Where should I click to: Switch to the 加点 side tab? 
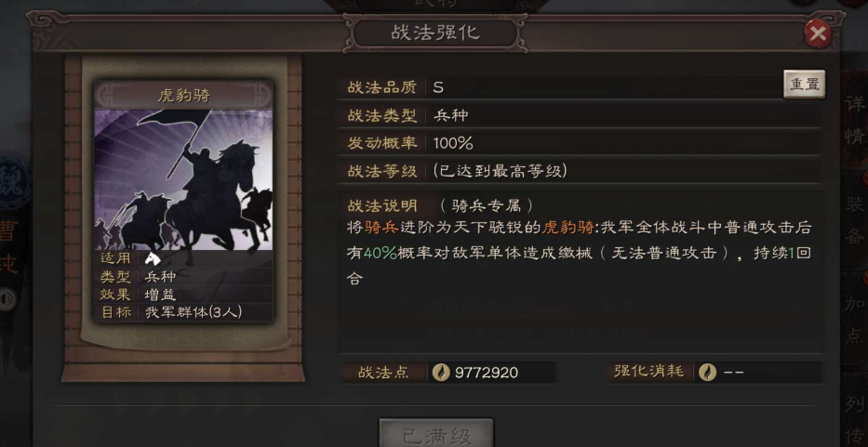tap(855, 320)
